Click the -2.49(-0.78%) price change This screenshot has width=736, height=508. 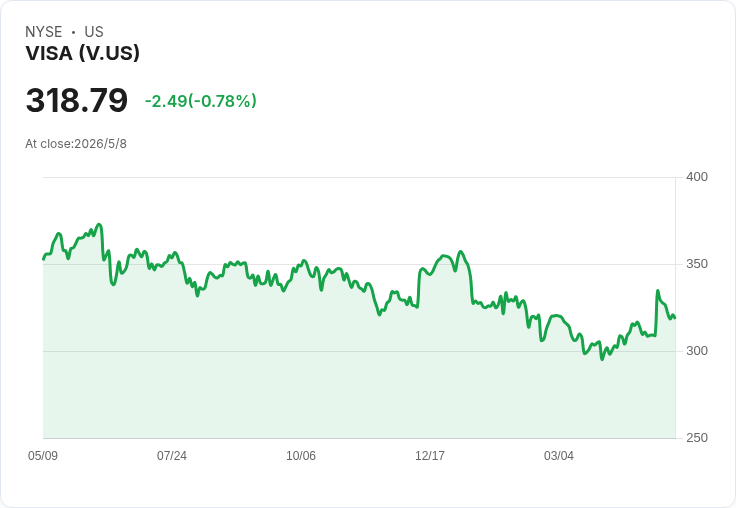click(200, 101)
